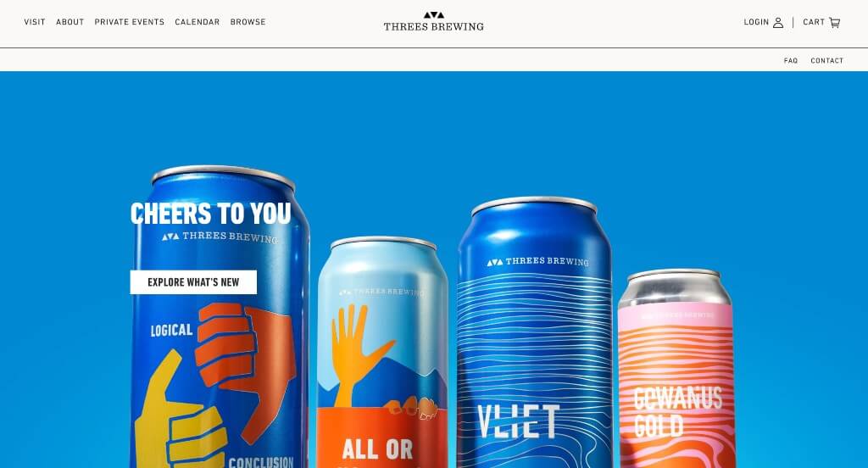Click the thumbs-down graphic on the can

(243, 365)
